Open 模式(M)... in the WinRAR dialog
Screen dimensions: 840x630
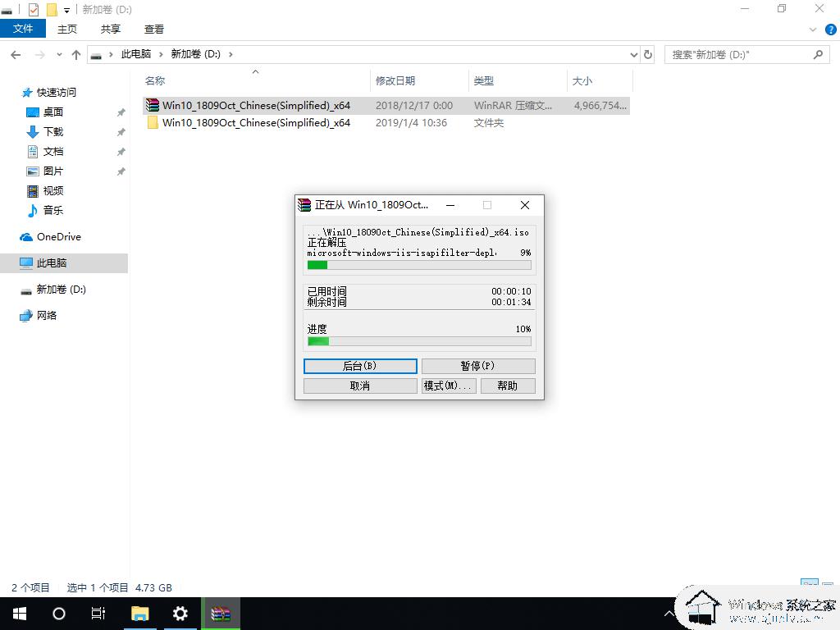[x=449, y=386]
